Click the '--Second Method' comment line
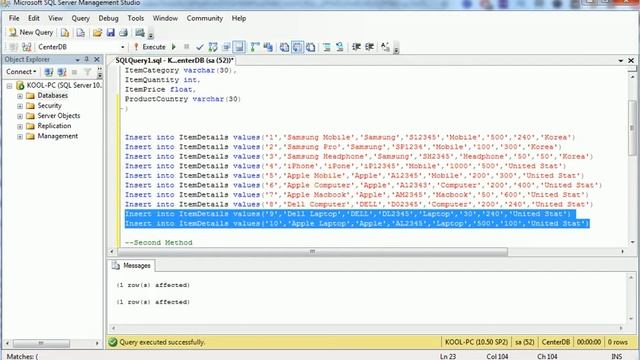 point(159,242)
